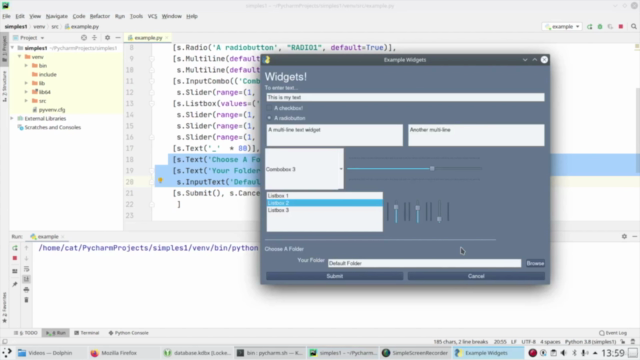Click the horizontal slider handle
This screenshot has width=640, height=360.
tap(432, 169)
